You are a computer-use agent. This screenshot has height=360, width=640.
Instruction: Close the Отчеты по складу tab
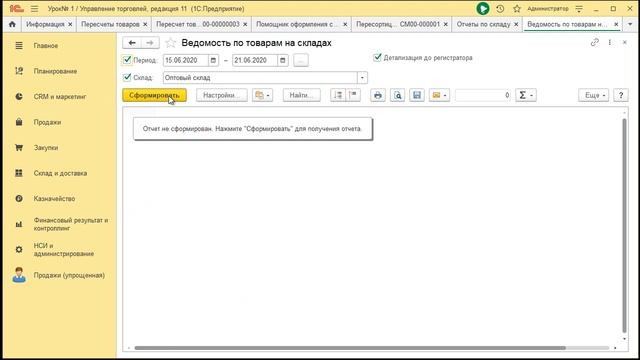516,24
